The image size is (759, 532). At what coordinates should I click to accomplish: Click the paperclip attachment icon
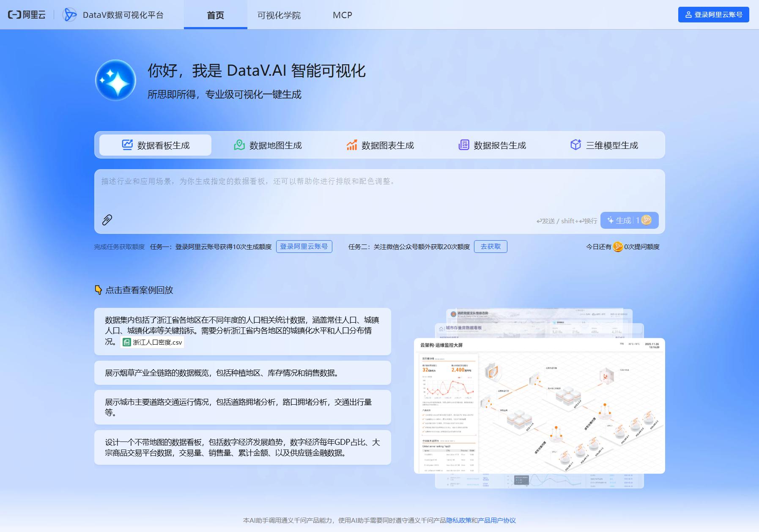[107, 220]
